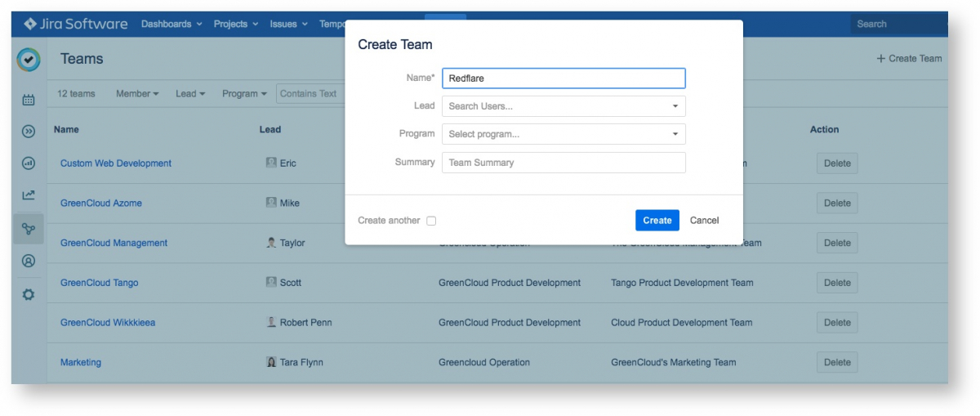Viewport: 980px width, 416px height.
Task: Open the user account circle sidebar icon
Action: (x=29, y=262)
